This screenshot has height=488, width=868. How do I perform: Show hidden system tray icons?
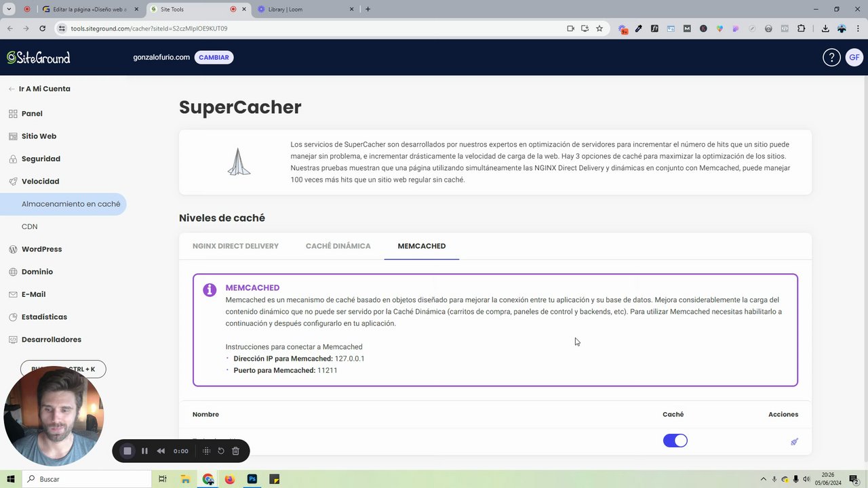(x=763, y=479)
